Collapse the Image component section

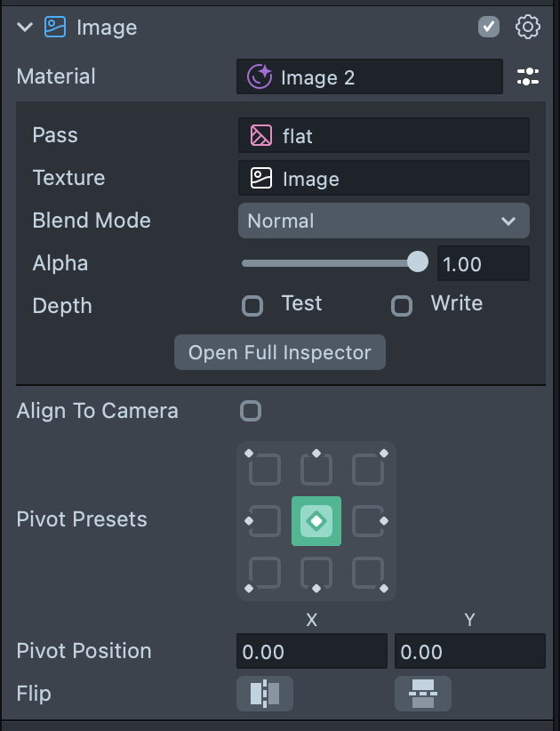tap(25, 28)
